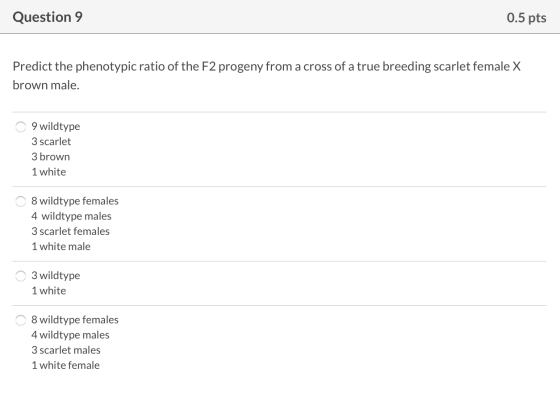Click '8 wildtype females' label in last option
This screenshot has width=560, height=393.
coord(75,320)
